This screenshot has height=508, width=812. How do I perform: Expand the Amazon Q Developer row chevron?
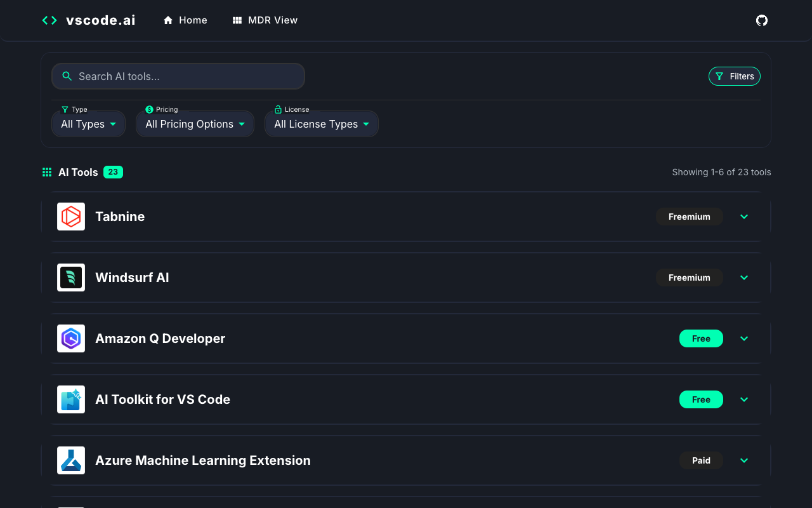744,338
